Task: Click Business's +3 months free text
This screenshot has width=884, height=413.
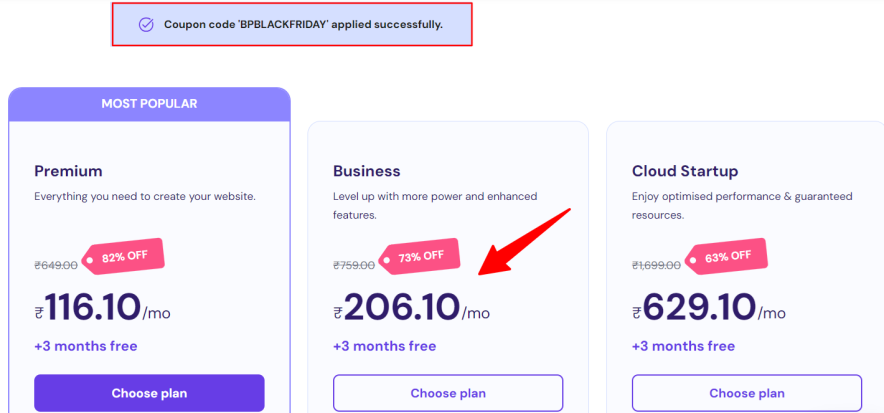Action: click(x=385, y=346)
